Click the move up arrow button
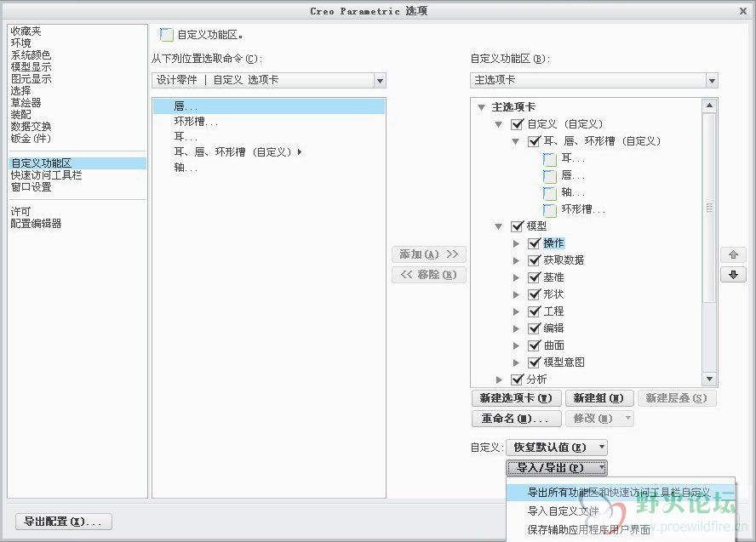This screenshot has height=542, width=756. (x=733, y=254)
